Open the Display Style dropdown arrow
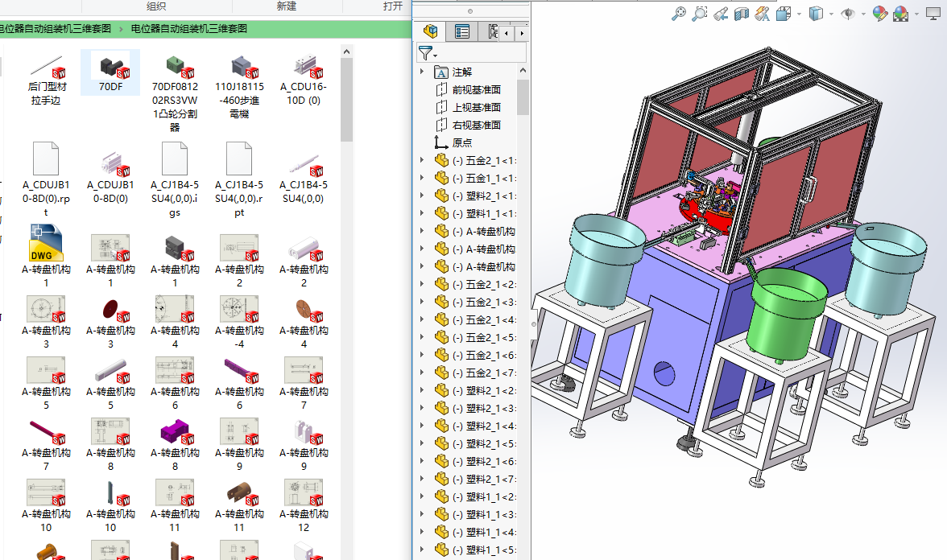This screenshot has height=560, width=947. [831, 14]
